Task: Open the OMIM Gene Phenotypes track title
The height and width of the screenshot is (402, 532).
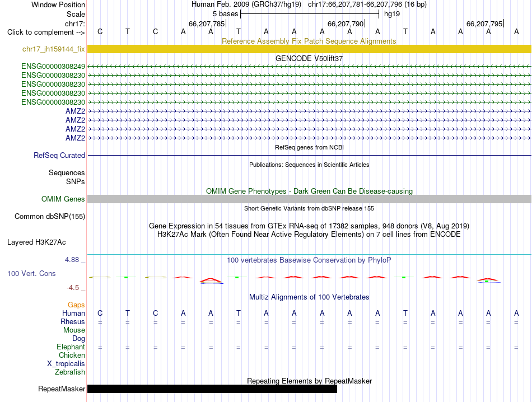Action: click(x=309, y=191)
